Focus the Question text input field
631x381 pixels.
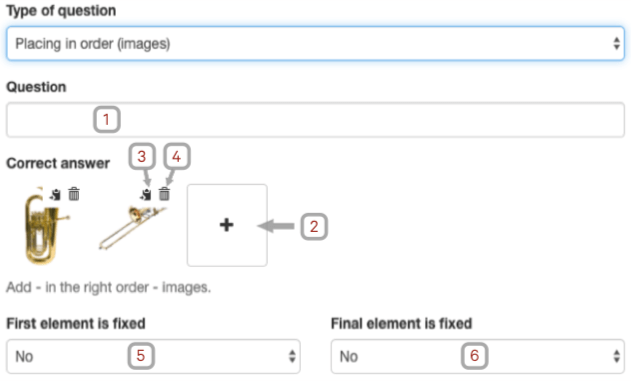coord(316,120)
